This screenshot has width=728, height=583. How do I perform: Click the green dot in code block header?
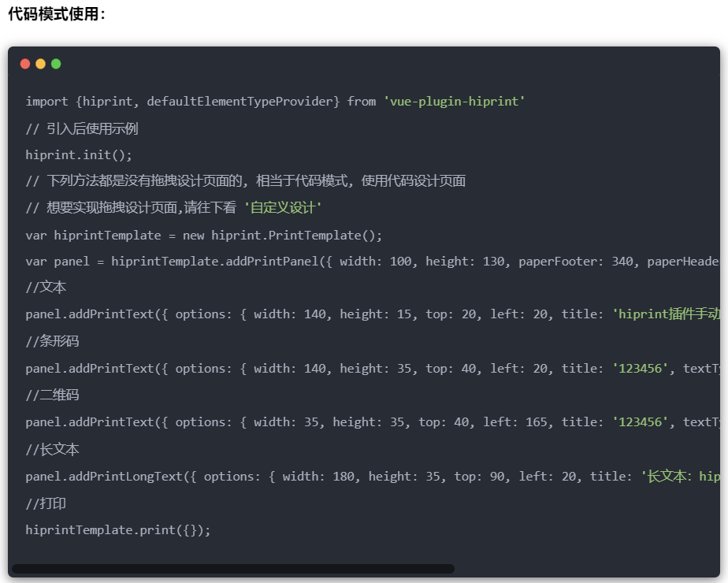(x=56, y=64)
